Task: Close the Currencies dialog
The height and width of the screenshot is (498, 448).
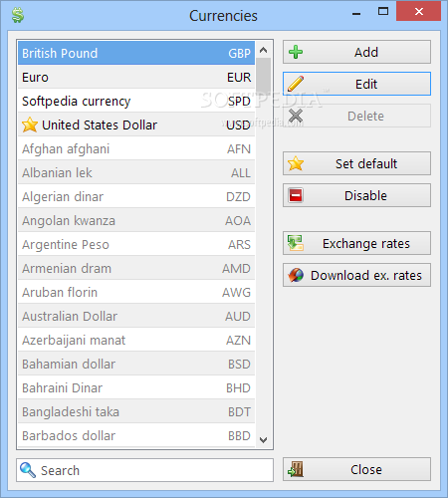Action: click(356, 469)
